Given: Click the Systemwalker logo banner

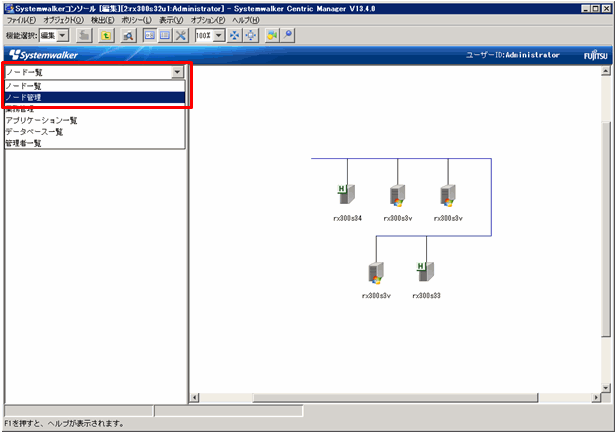Looking at the screenshot, I should click(43, 55).
